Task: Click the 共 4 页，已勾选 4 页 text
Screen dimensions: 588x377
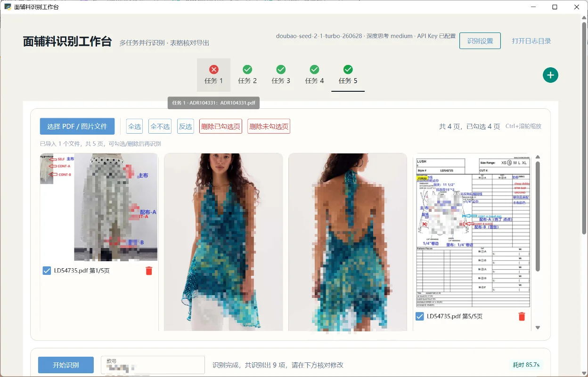Action: click(469, 126)
